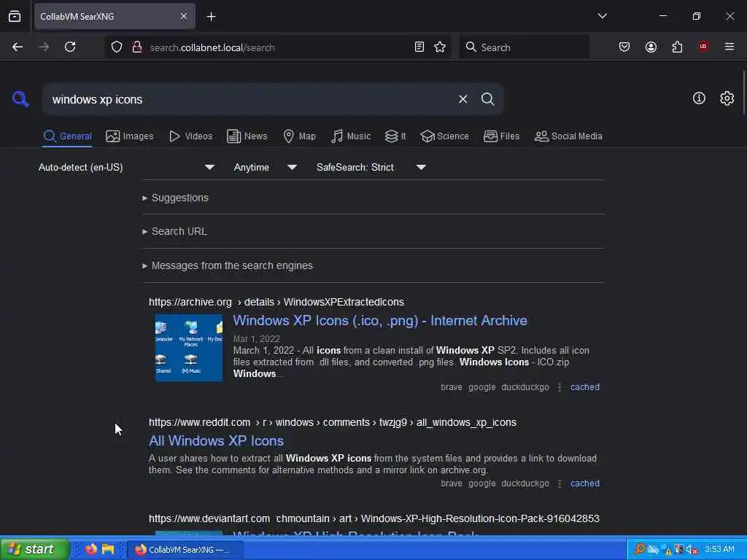Click inside the windows xp icons search field
Image resolution: width=747 pixels, height=560 pixels.
tap(248, 99)
